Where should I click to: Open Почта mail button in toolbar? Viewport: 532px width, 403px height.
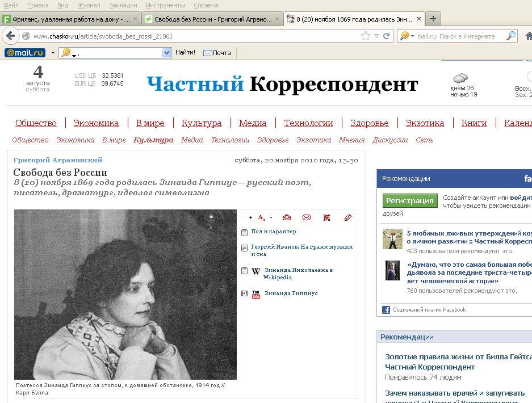[x=217, y=53]
